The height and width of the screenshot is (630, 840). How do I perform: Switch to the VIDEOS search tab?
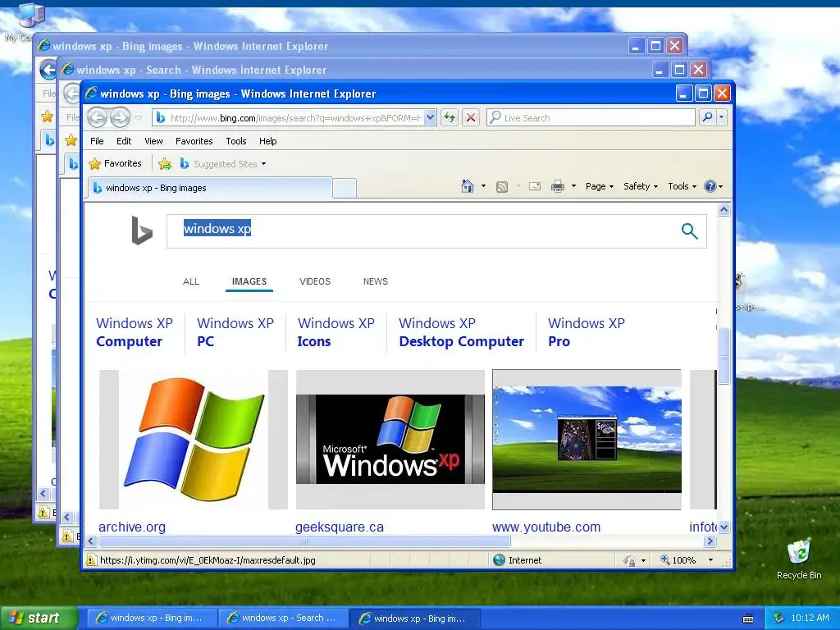pos(314,281)
